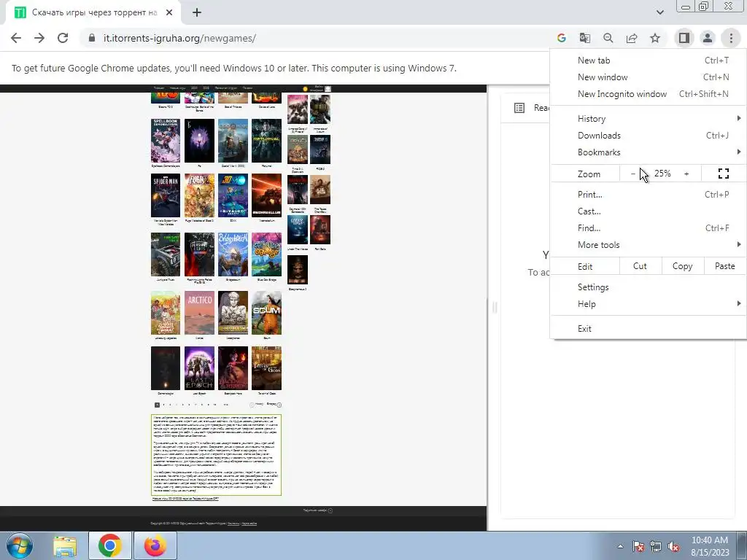The height and width of the screenshot is (560, 747).
Task: Click Paste in the Edit row
Action: coord(724,266)
